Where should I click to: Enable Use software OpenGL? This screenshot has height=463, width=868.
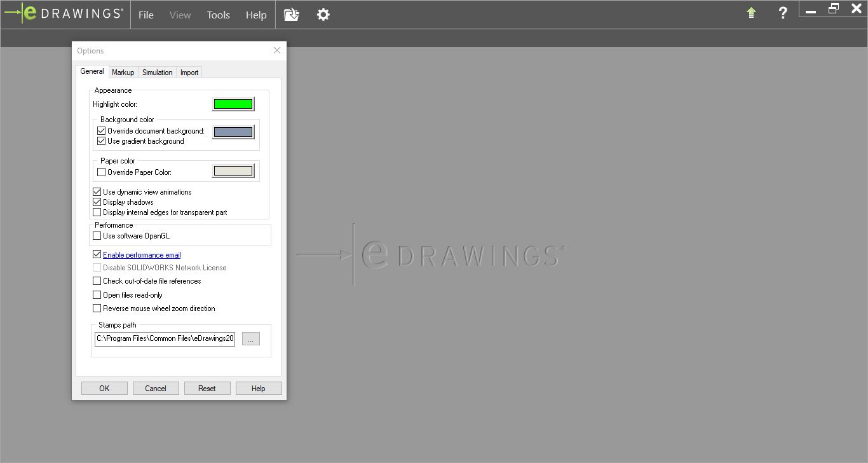97,236
